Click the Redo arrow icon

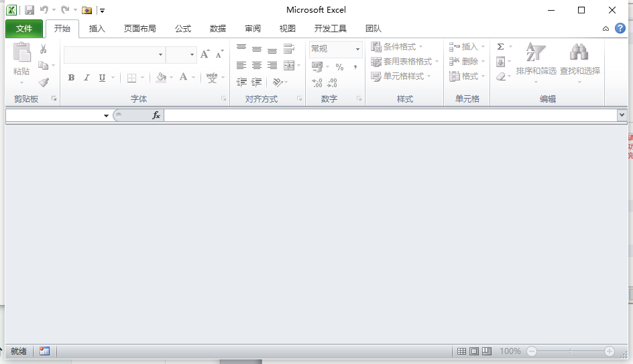(65, 9)
